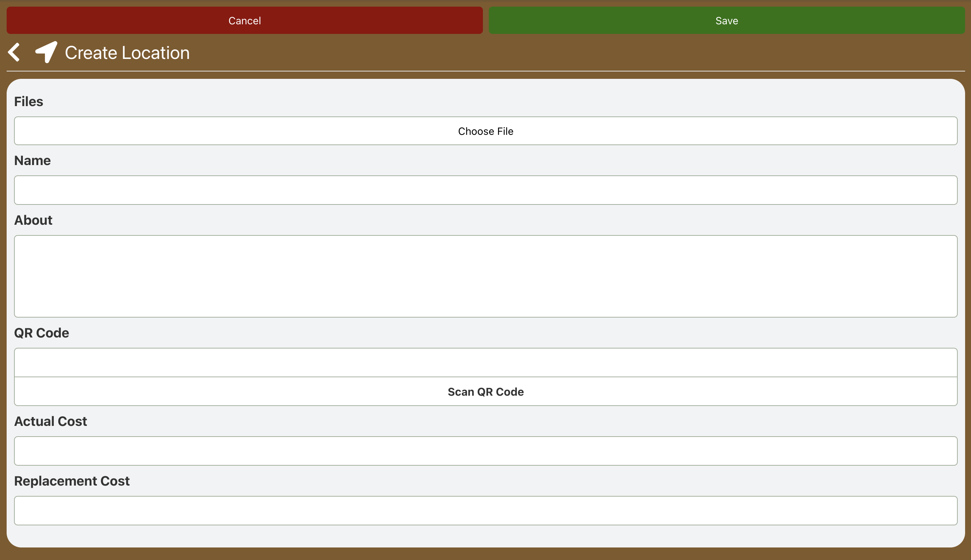The image size is (971, 560).
Task: Click the Create Location heading text
Action: tap(127, 53)
